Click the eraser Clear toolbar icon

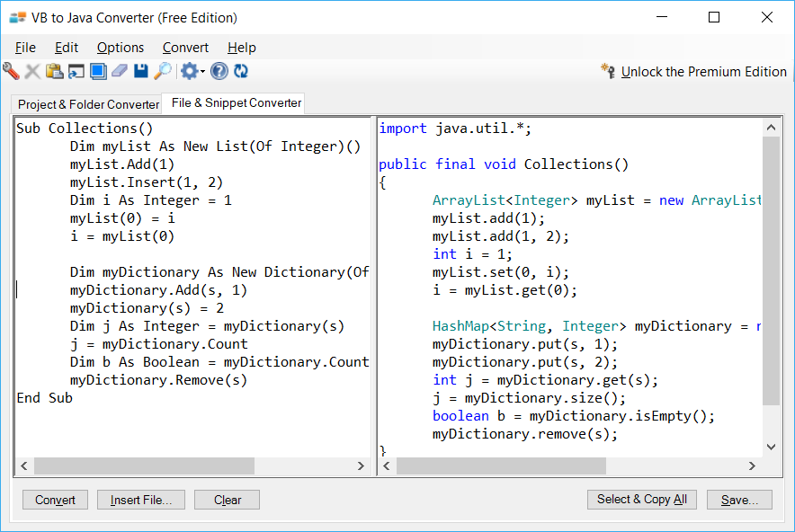tap(120, 71)
